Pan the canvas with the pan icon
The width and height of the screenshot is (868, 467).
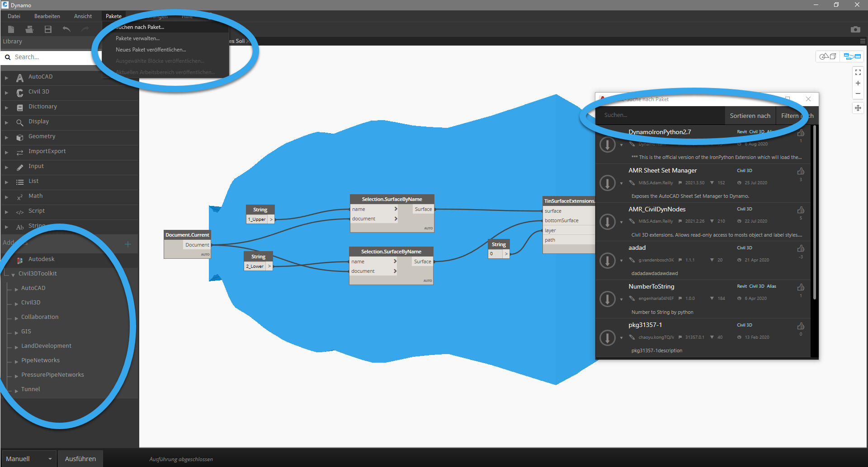pyautogui.click(x=858, y=107)
